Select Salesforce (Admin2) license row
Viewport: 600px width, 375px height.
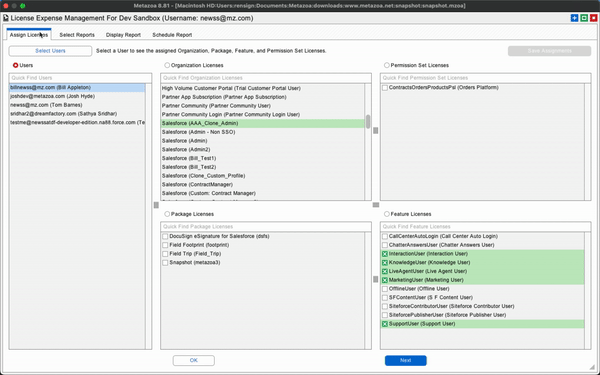point(263,150)
